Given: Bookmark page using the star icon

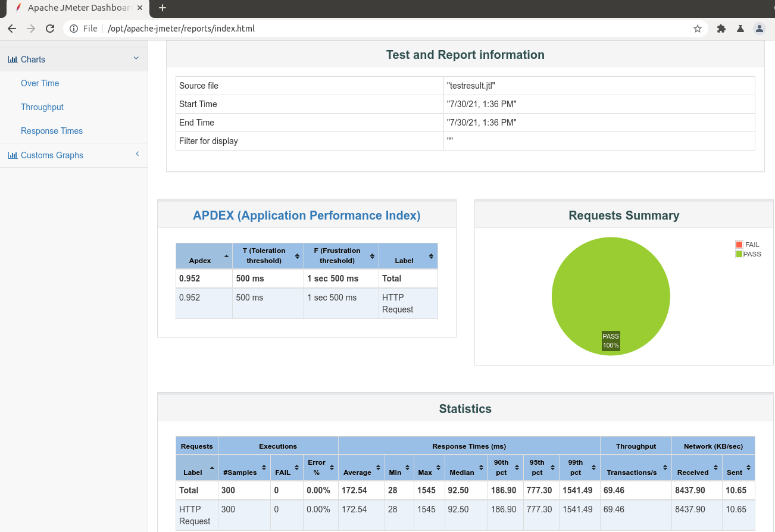Looking at the screenshot, I should 698,29.
